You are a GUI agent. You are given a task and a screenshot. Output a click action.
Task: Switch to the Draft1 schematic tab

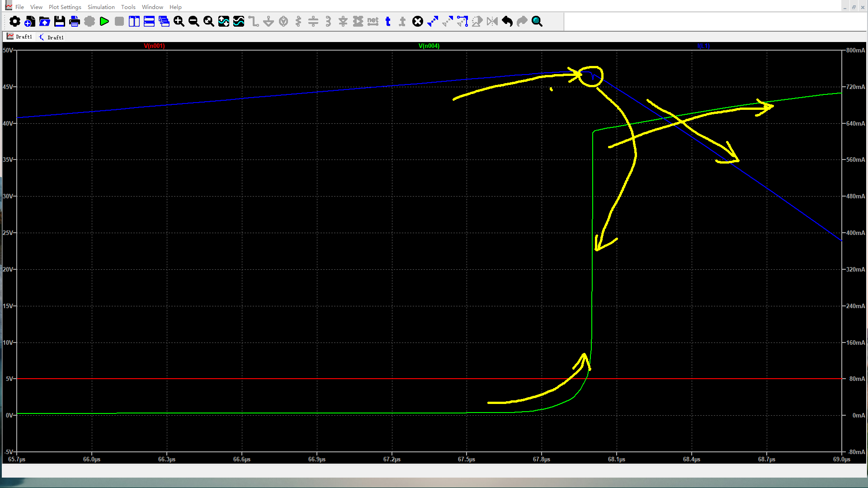[x=51, y=37]
